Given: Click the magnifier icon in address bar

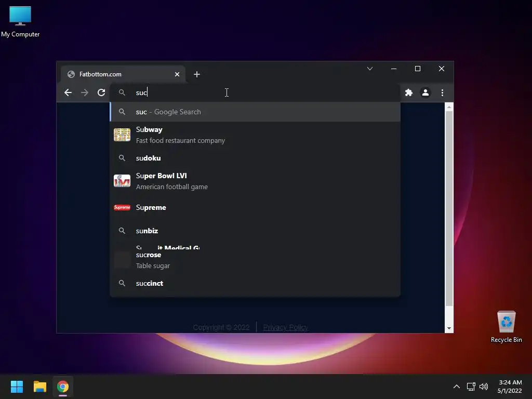Looking at the screenshot, I should tap(122, 92).
